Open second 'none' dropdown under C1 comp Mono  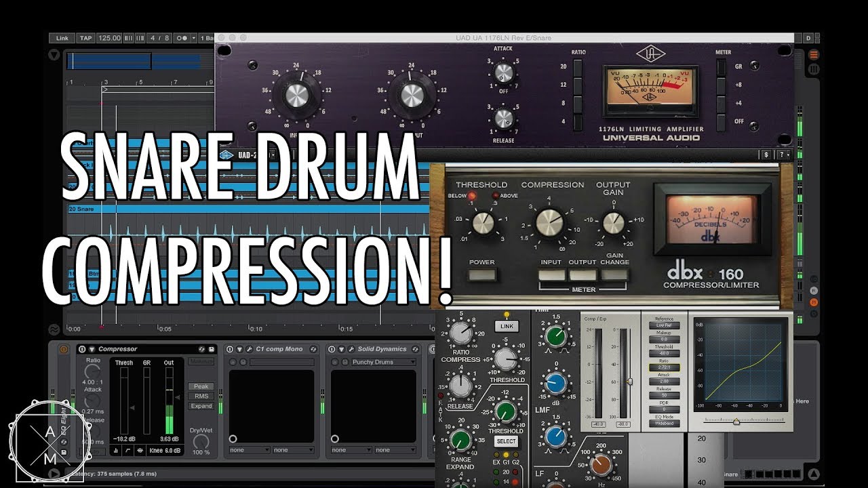(293, 450)
